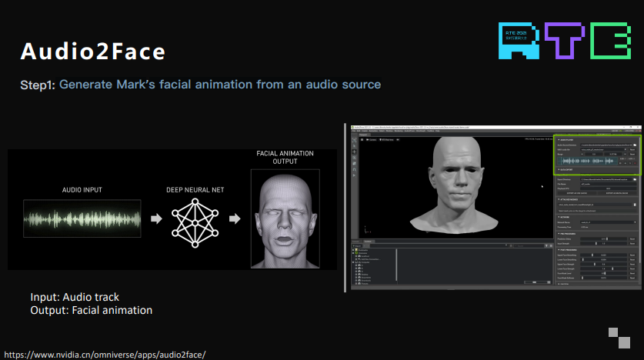This screenshot has height=360, width=644.
Task: Click the File Name input field
Action: tap(609, 185)
